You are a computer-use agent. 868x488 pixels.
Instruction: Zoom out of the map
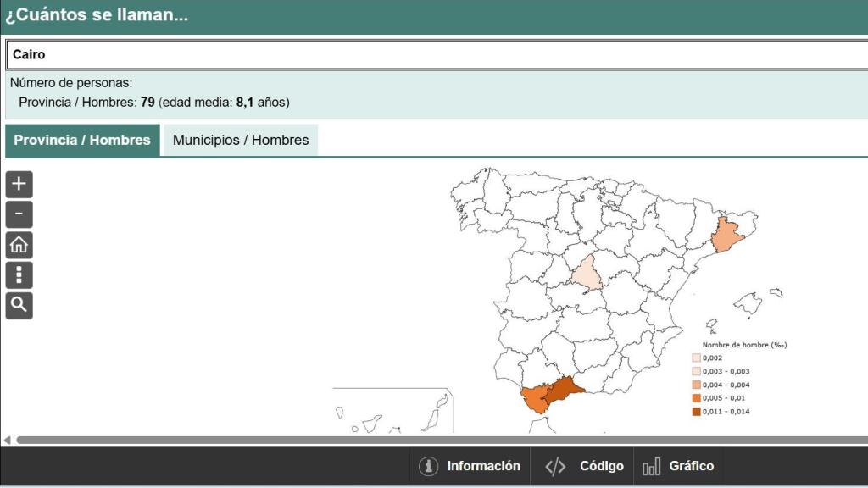click(x=19, y=214)
